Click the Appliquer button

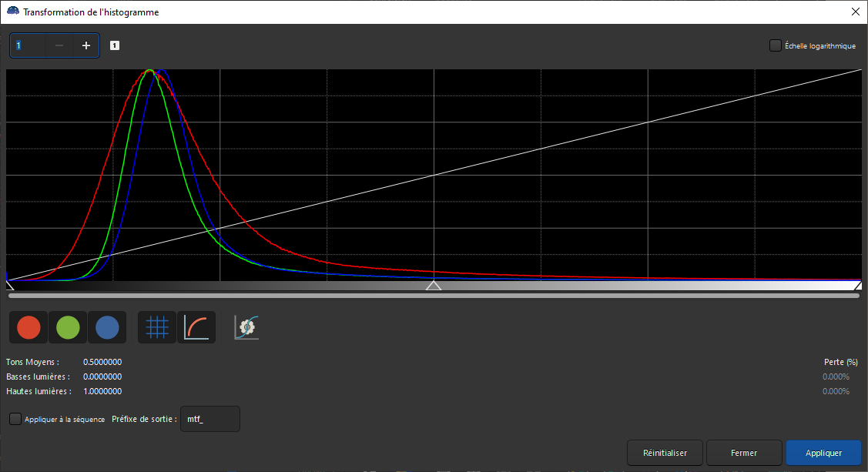pyautogui.click(x=824, y=453)
